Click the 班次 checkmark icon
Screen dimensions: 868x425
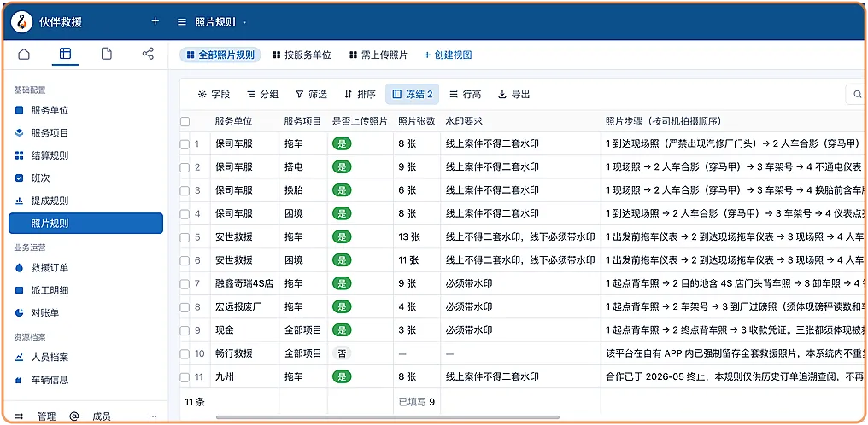(20, 178)
